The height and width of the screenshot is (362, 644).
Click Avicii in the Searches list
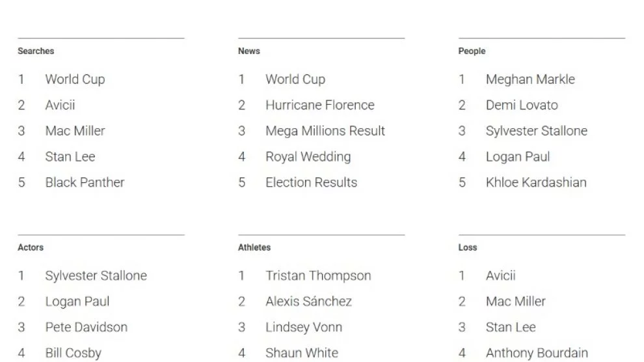coord(60,105)
